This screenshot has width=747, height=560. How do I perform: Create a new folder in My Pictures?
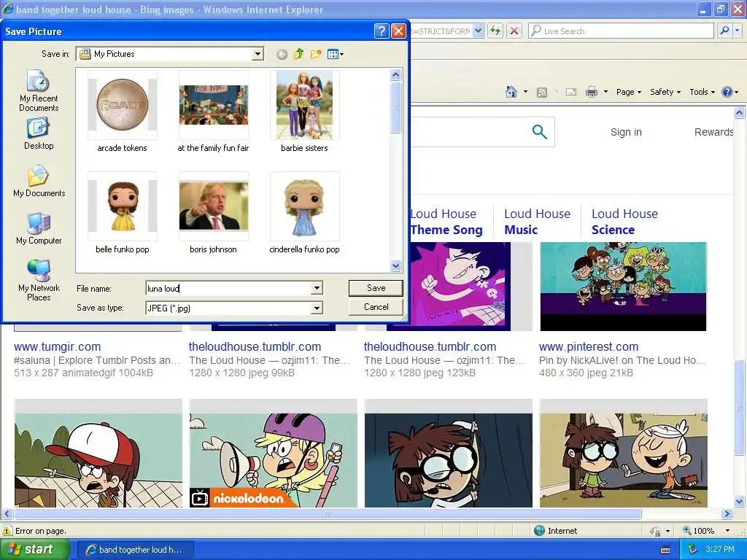[315, 54]
